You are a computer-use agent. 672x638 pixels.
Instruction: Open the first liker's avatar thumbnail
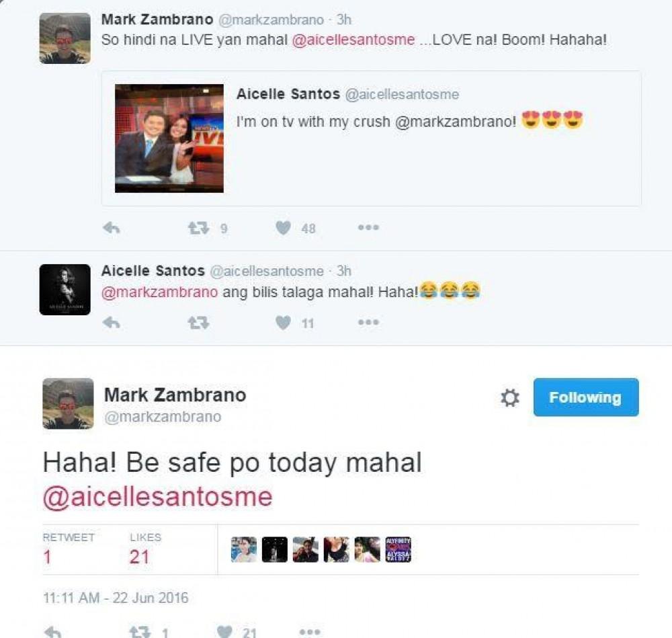click(244, 550)
